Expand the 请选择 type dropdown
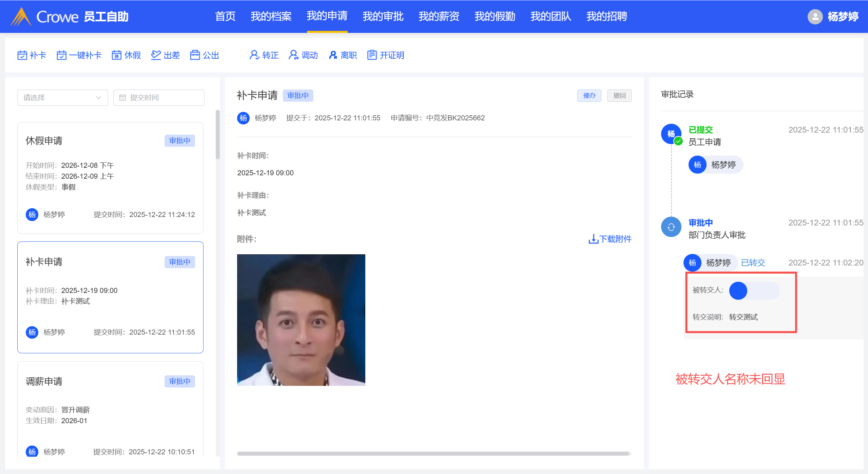Screen dimensions: 868x474 pos(62,98)
